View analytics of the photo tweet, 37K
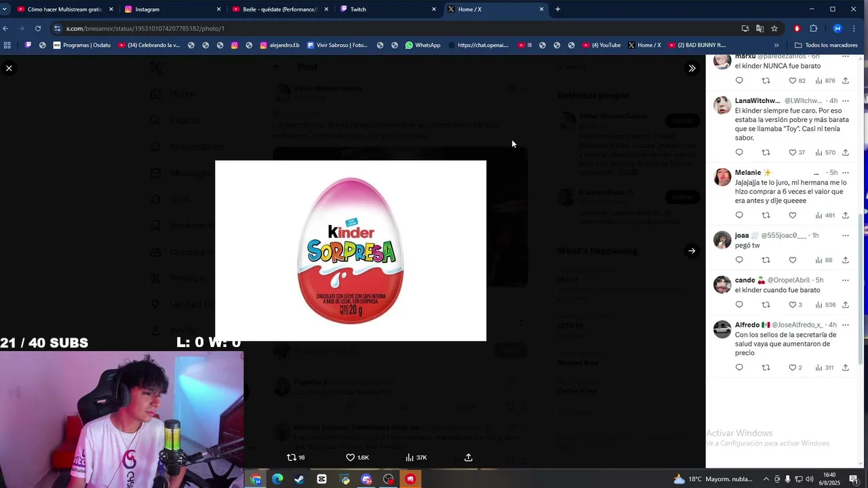This screenshot has width=868, height=488. [416, 457]
